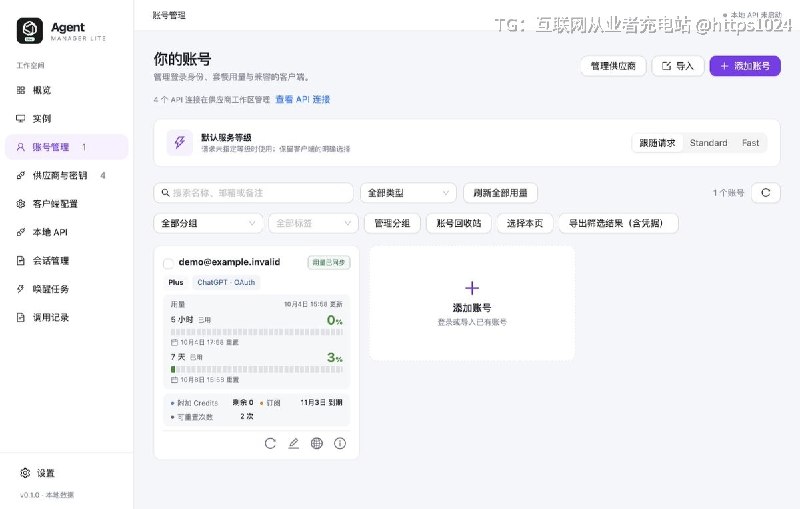Click the Plus plan tag
This screenshot has width=800, height=509.
[x=176, y=283]
